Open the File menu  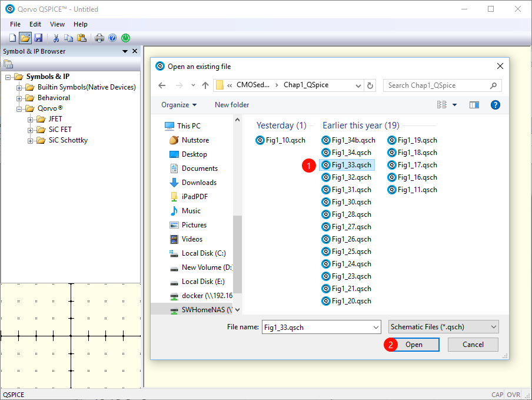click(15, 24)
